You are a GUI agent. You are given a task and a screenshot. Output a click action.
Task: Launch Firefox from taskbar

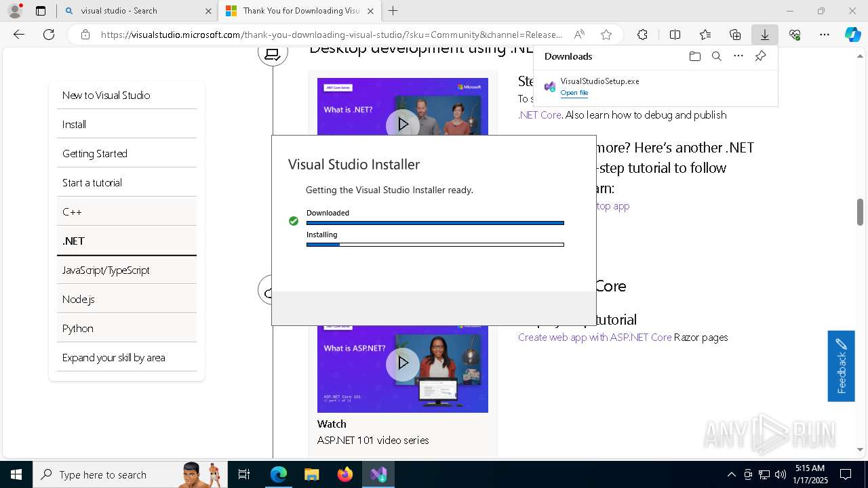pos(345,474)
